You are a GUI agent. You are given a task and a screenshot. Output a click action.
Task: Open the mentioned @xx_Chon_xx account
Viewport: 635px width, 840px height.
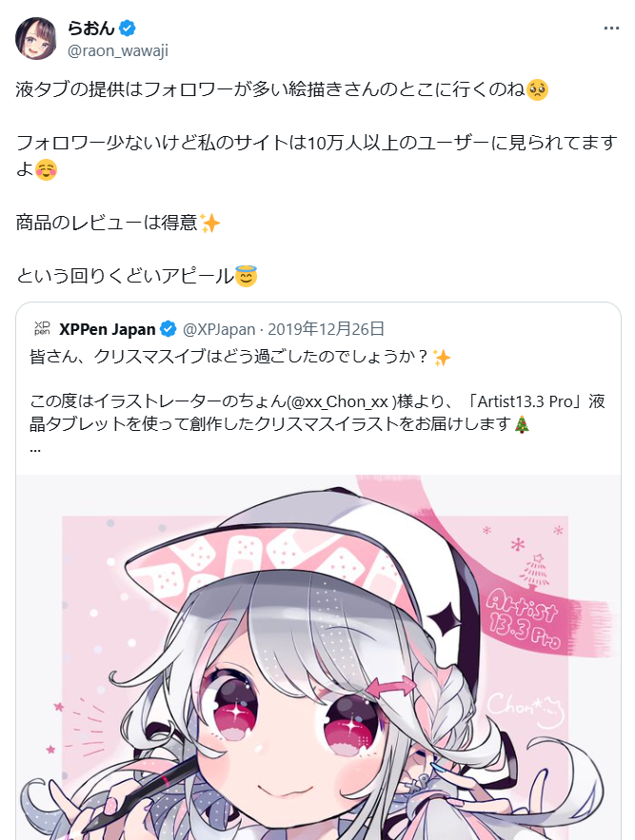click(x=340, y=401)
